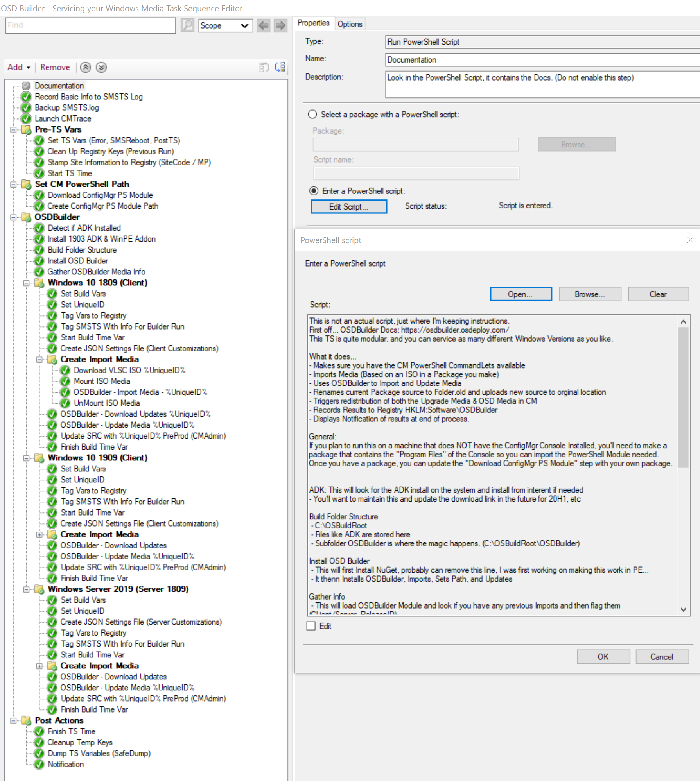The height and width of the screenshot is (781, 700).
Task: Select the 'Enter a PowerShell script' radio
Action: pyautogui.click(x=314, y=191)
